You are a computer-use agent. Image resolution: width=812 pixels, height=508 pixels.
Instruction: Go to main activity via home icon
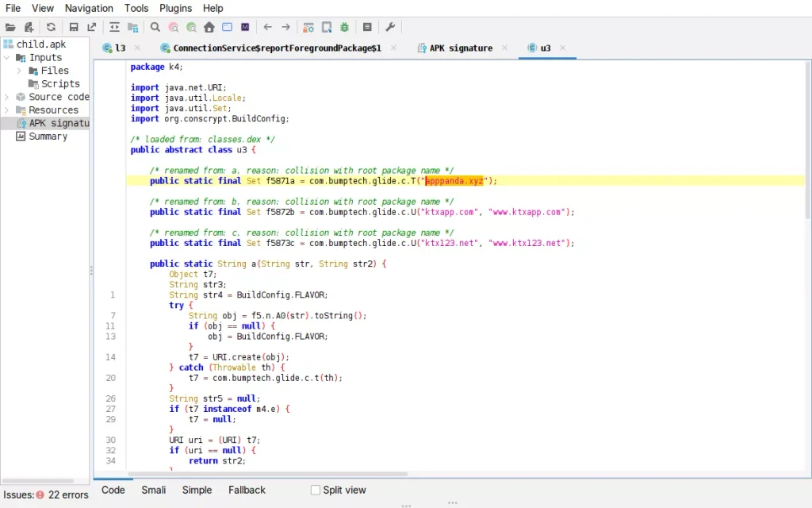209,27
